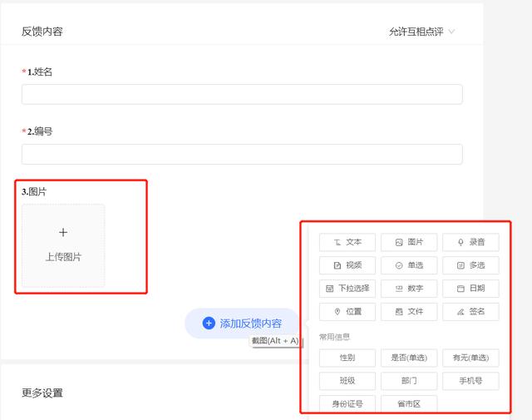Click the 3.图片 label
532x420 pixels.
point(34,191)
